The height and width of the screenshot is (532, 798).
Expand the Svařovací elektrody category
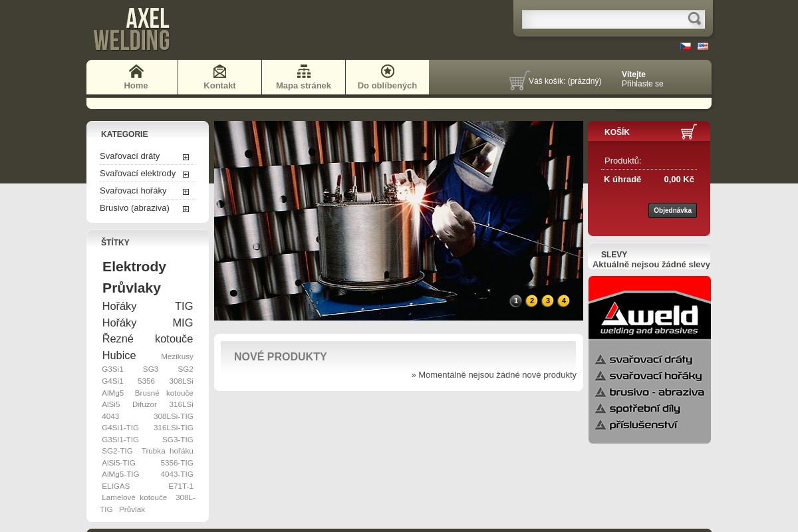coord(186,174)
